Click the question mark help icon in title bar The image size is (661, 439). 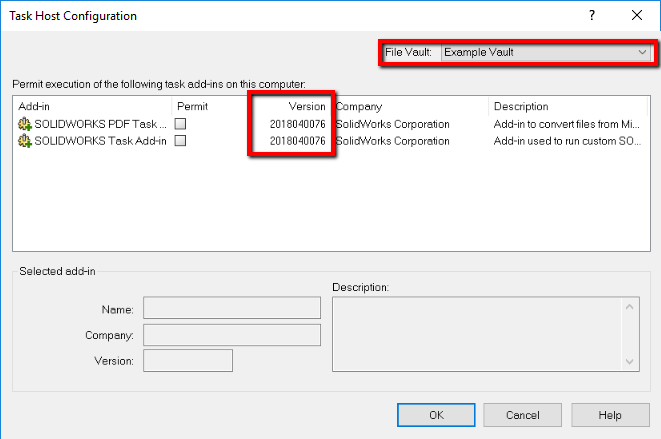[x=592, y=16]
